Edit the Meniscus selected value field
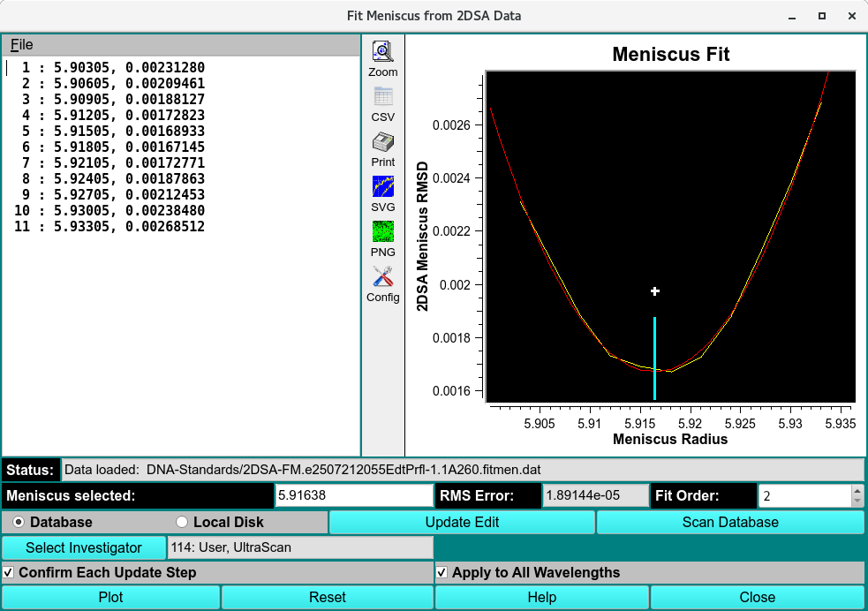Viewport: 868px width, 611px height. coord(353,495)
